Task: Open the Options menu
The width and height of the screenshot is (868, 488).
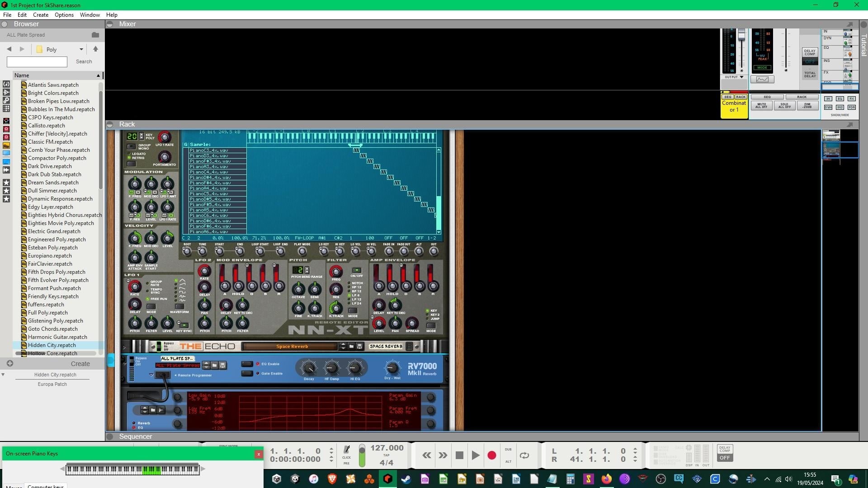Action: [64, 15]
